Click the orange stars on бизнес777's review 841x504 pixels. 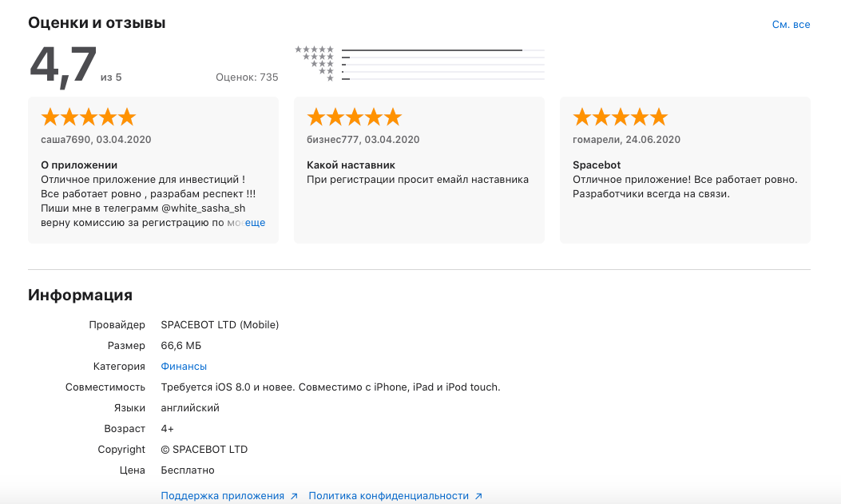coord(354,117)
